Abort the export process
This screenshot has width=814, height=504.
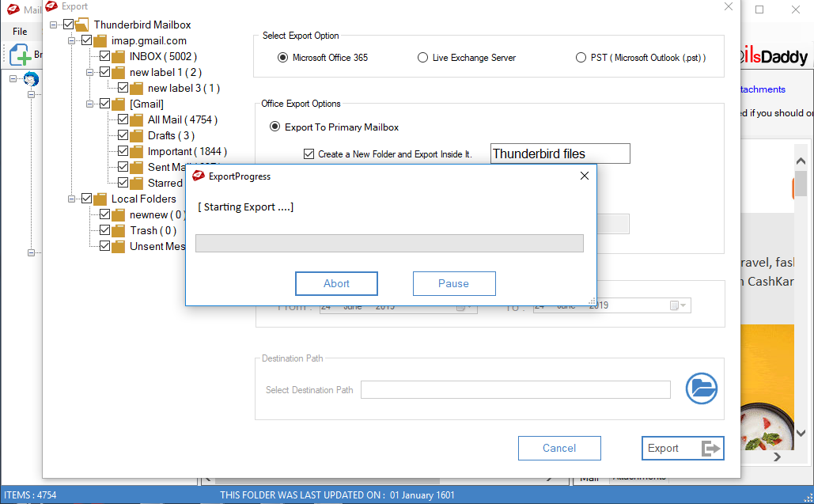[336, 283]
